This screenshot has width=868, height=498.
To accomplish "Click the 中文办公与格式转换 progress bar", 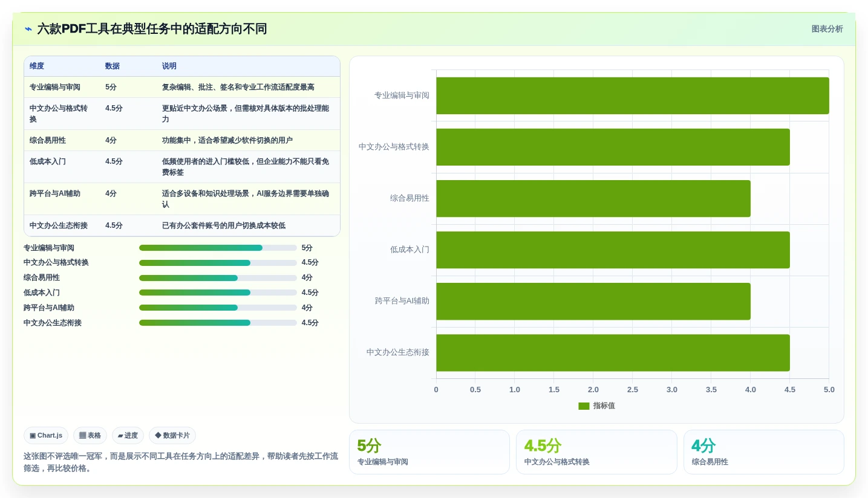I will [x=218, y=263].
